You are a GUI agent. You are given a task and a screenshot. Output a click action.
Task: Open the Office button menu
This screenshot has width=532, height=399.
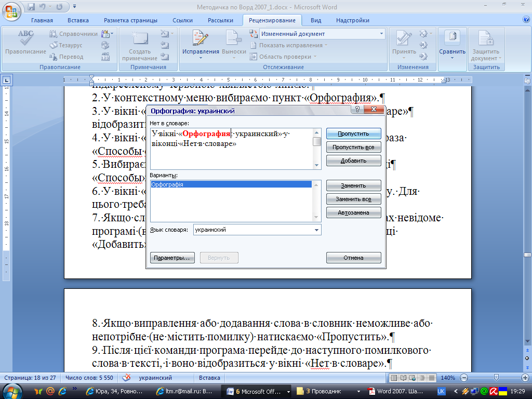tap(11, 11)
